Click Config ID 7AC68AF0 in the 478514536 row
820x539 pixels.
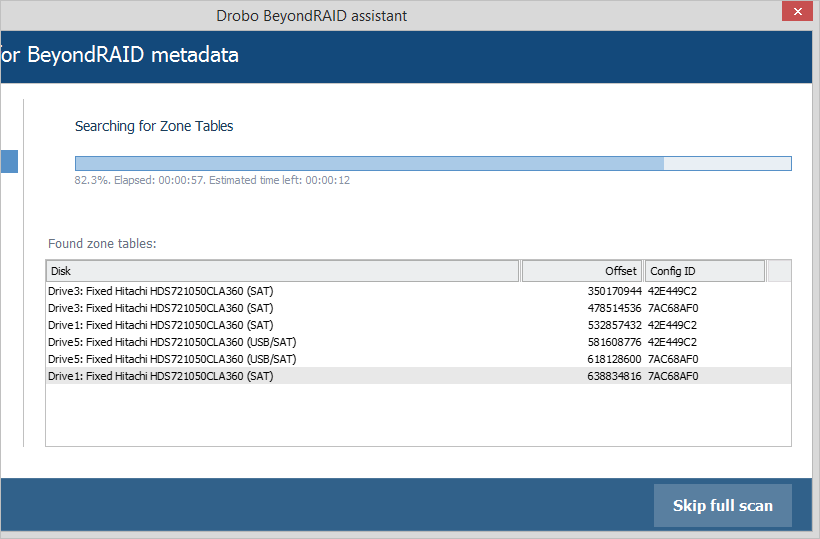[673, 308]
